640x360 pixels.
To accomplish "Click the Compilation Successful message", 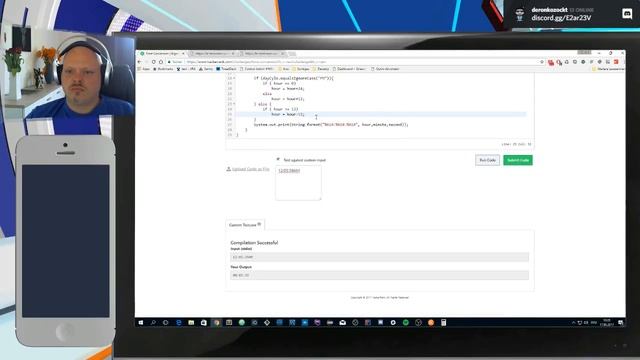I will [x=254, y=242].
